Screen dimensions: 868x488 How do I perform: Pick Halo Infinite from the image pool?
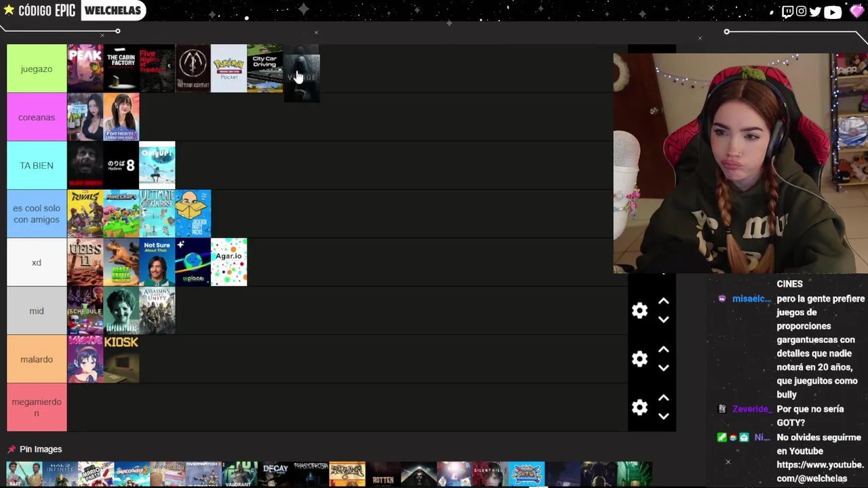tap(60, 474)
